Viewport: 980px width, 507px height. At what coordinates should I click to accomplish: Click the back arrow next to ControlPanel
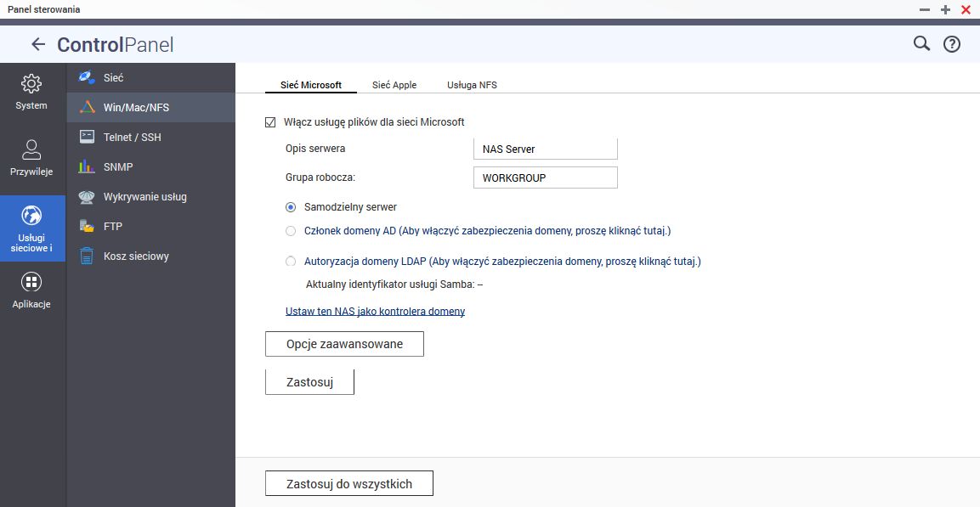click(38, 43)
